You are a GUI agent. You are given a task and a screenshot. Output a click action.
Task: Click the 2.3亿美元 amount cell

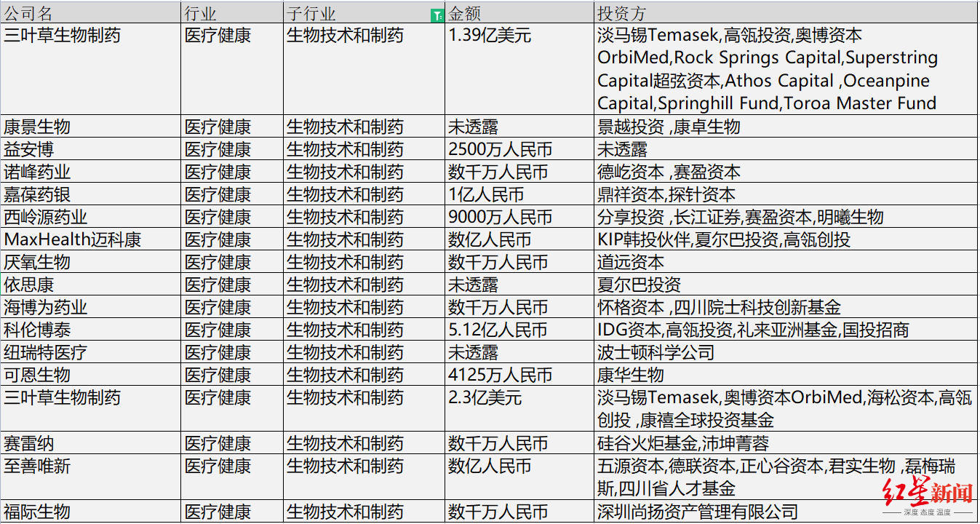click(519, 409)
